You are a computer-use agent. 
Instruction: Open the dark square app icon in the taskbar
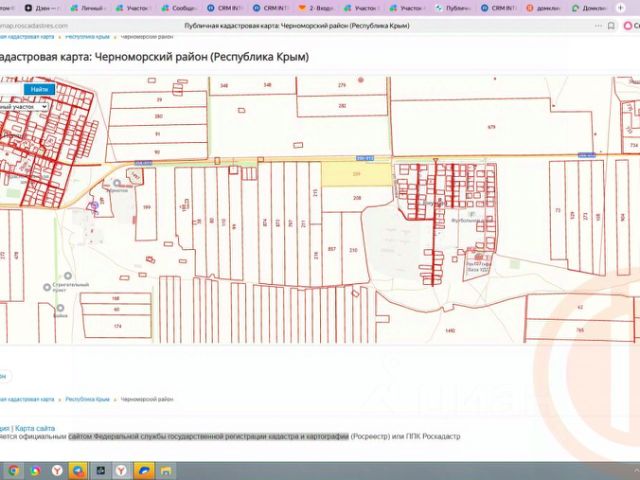[100, 471]
